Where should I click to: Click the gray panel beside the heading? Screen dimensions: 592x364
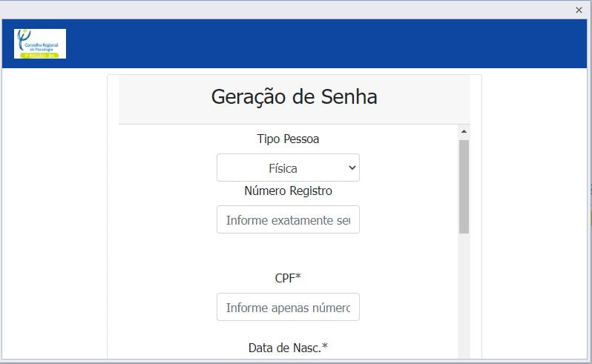coord(430,98)
